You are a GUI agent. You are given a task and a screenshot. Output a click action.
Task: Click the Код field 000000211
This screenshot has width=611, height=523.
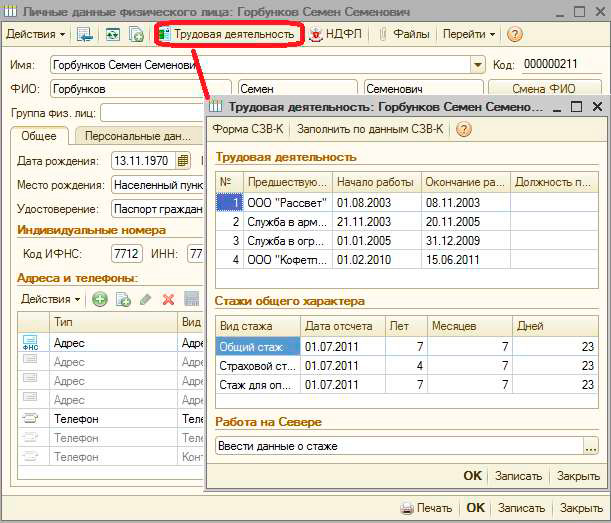[561, 64]
